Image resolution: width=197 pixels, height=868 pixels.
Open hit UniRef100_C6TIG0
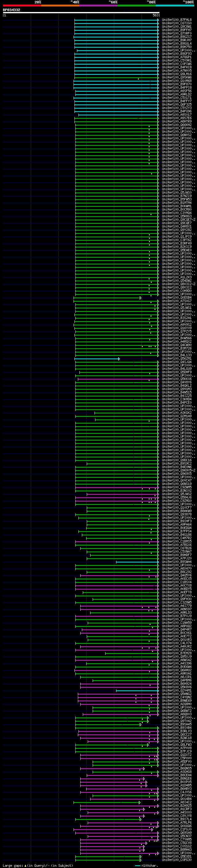tap(177, 23)
